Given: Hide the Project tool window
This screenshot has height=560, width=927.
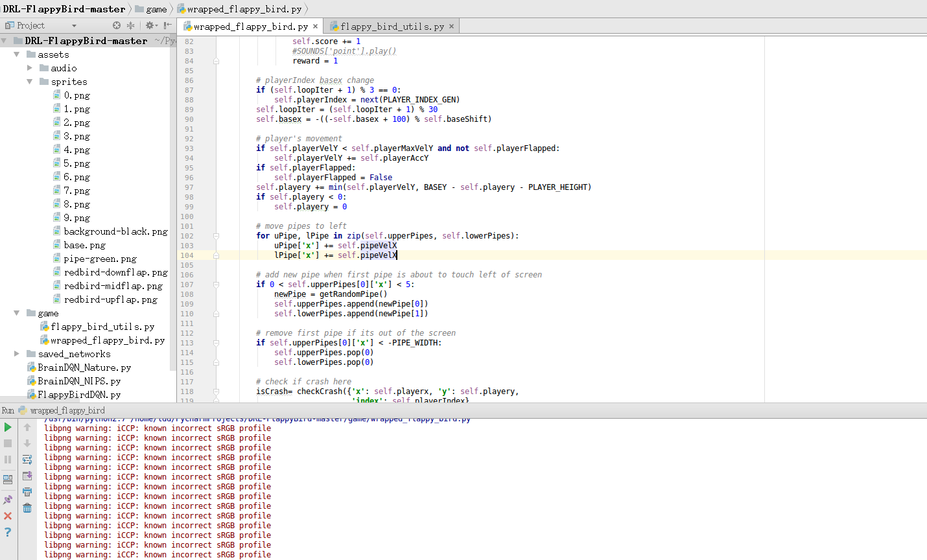Looking at the screenshot, I should 168,25.
